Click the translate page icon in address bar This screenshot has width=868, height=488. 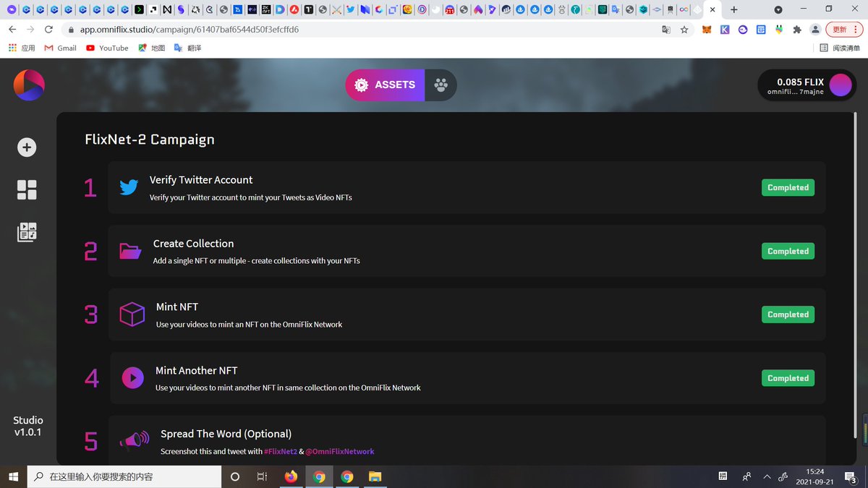(666, 30)
